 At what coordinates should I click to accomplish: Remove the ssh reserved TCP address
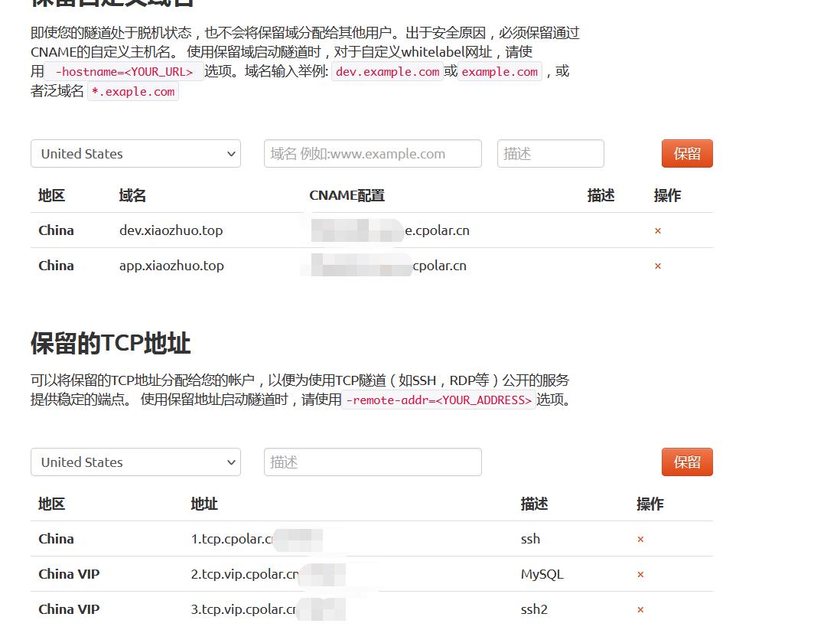tap(640, 540)
